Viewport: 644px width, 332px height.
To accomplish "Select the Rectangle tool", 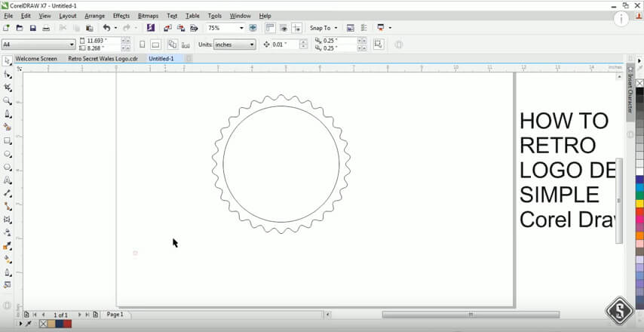I will point(8,140).
